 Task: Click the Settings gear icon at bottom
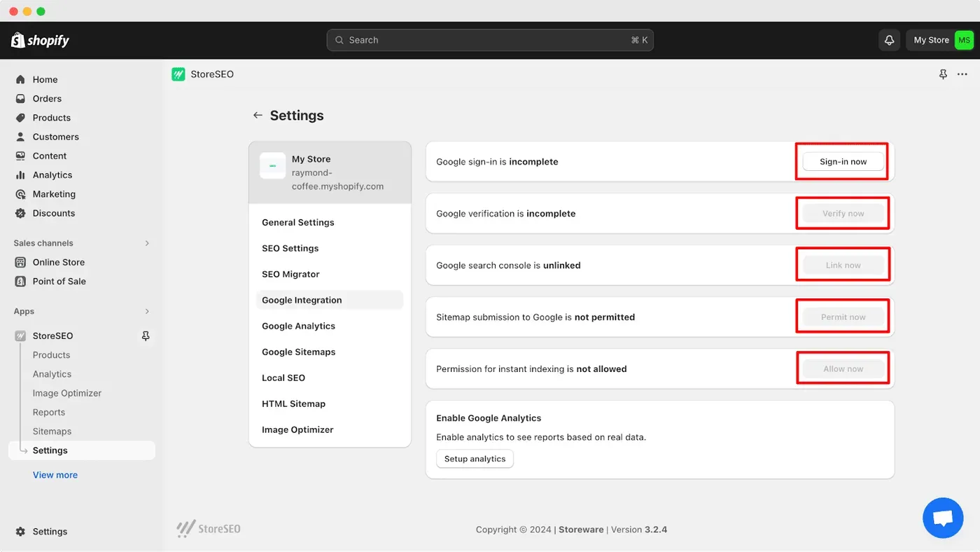coord(20,532)
